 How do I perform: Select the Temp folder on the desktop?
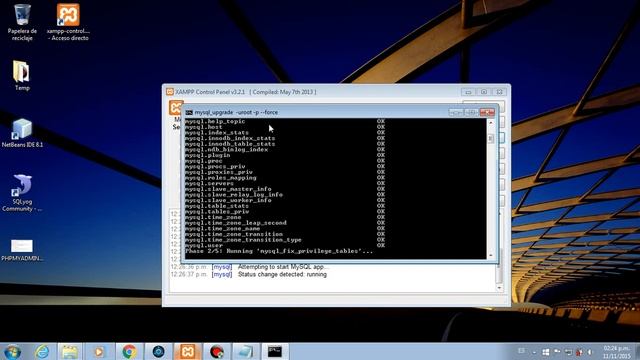tap(22, 76)
